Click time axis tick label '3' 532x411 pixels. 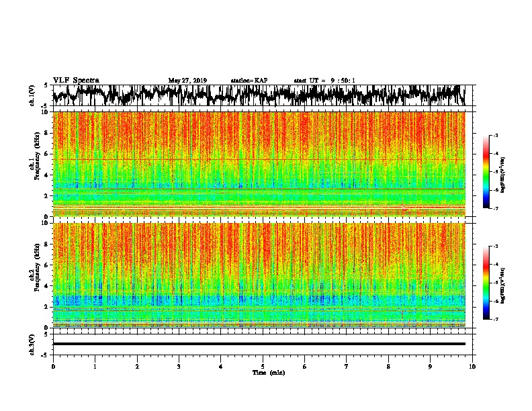point(179,367)
